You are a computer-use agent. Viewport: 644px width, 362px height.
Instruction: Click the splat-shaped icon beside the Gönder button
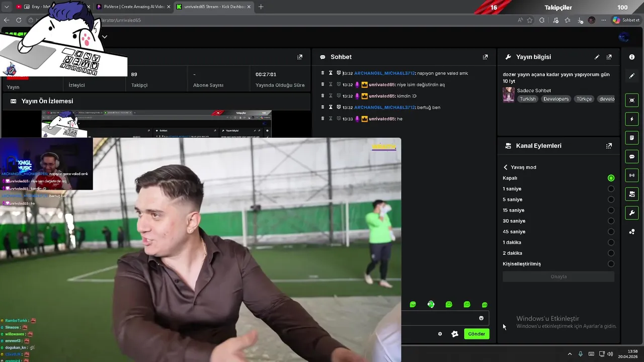point(455,334)
